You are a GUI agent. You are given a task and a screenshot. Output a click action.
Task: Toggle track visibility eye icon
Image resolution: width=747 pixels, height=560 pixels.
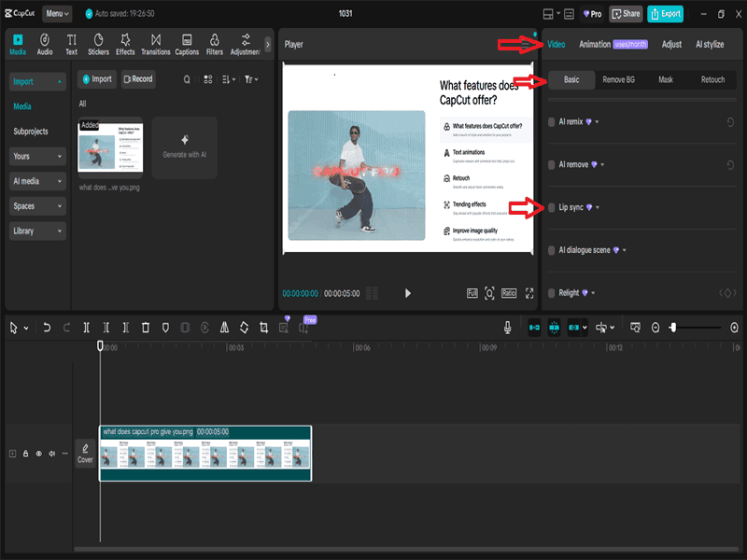coord(39,454)
